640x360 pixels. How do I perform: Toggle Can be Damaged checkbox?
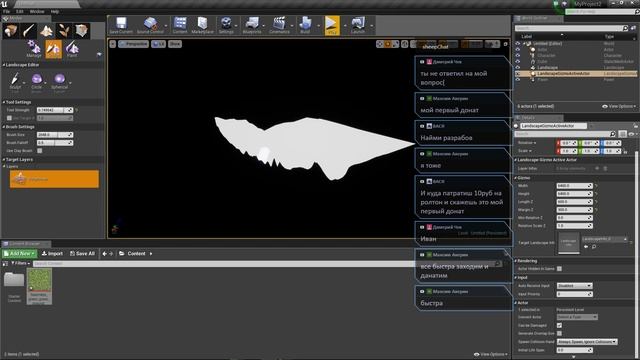559,325
